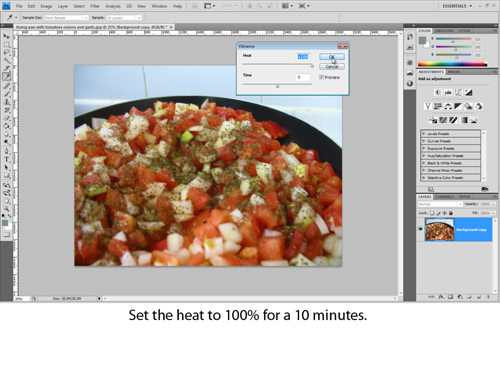Toggle visibility of Background copy layer
Viewport: 500px width, 376px height.
click(x=420, y=229)
